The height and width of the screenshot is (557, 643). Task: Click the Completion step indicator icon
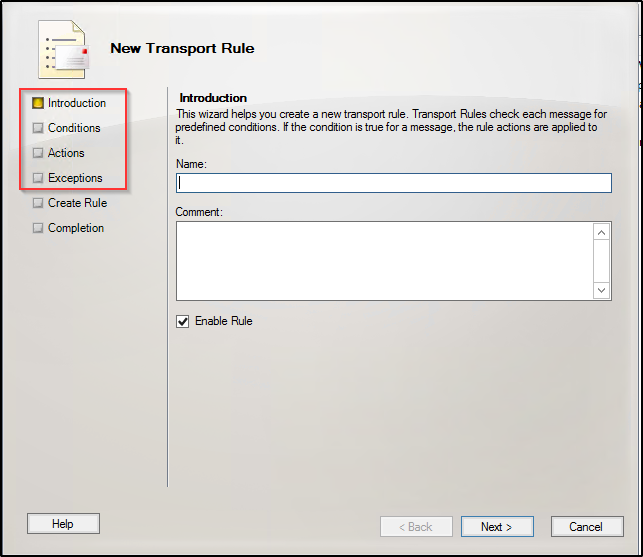(x=38, y=228)
